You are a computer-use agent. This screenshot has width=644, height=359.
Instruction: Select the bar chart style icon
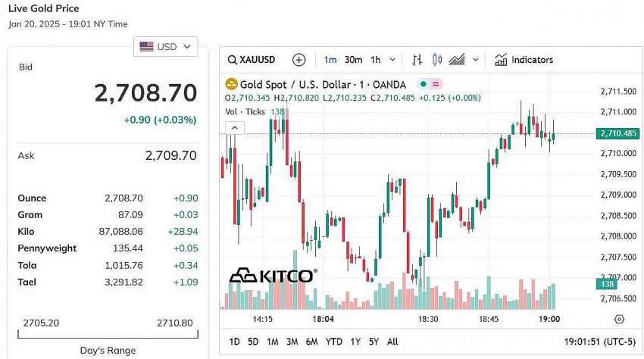417,60
